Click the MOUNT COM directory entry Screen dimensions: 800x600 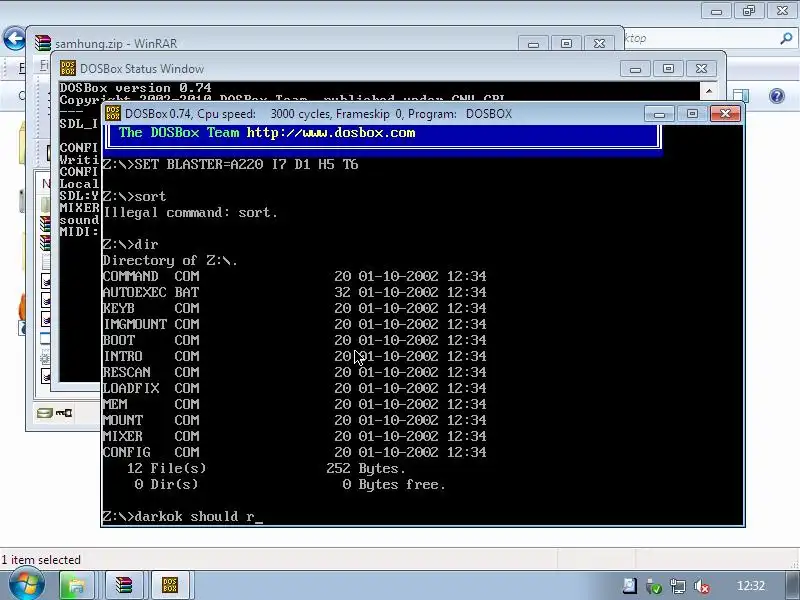pyautogui.click(x=294, y=420)
